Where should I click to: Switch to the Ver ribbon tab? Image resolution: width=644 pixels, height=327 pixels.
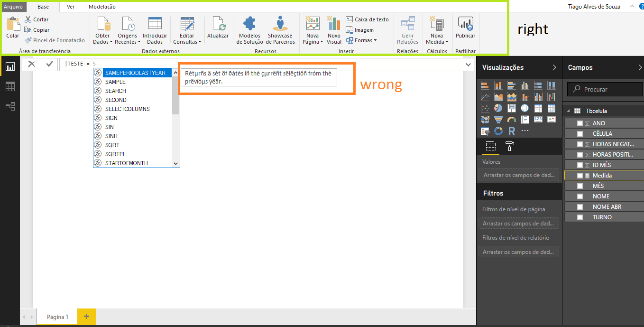pos(71,7)
